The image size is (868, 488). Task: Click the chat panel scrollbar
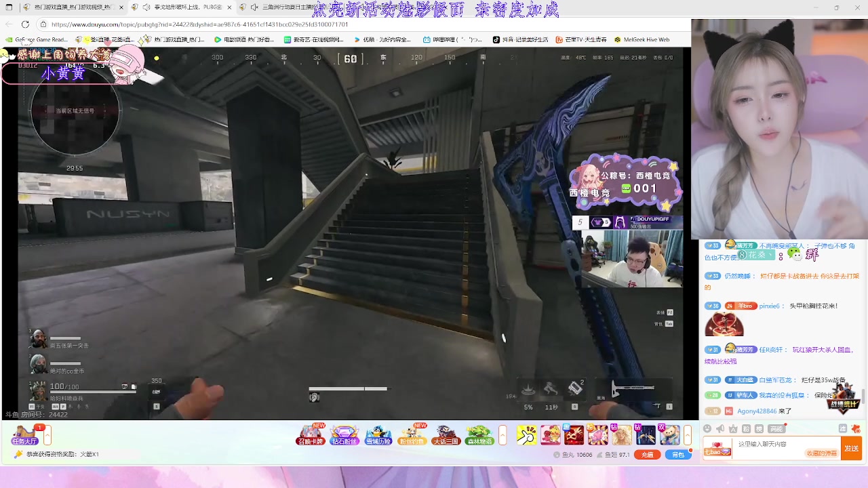coord(864,395)
